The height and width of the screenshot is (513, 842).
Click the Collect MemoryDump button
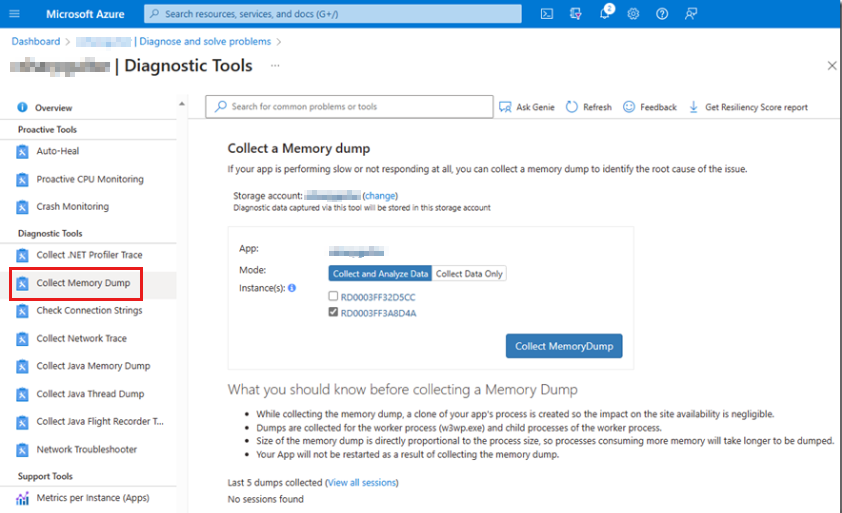coord(564,346)
